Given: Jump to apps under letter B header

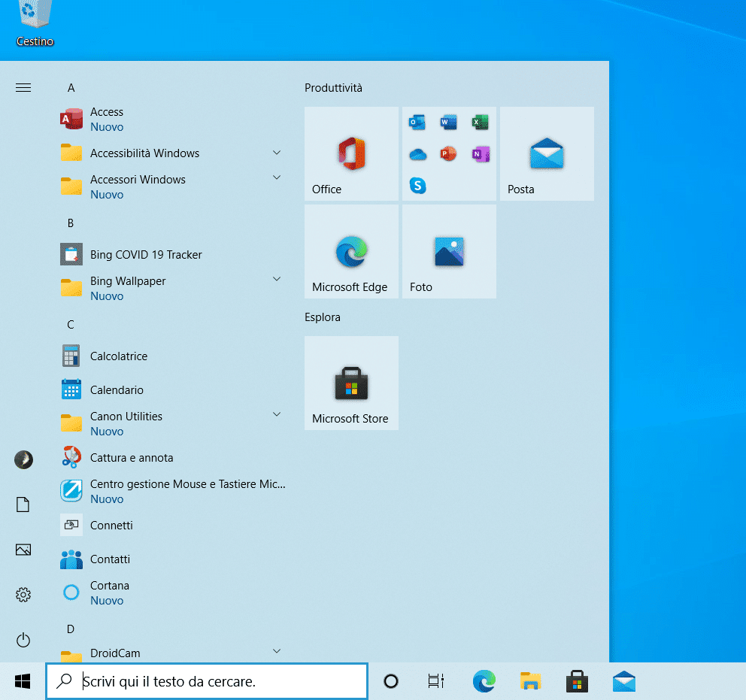Looking at the screenshot, I should pos(71,223).
